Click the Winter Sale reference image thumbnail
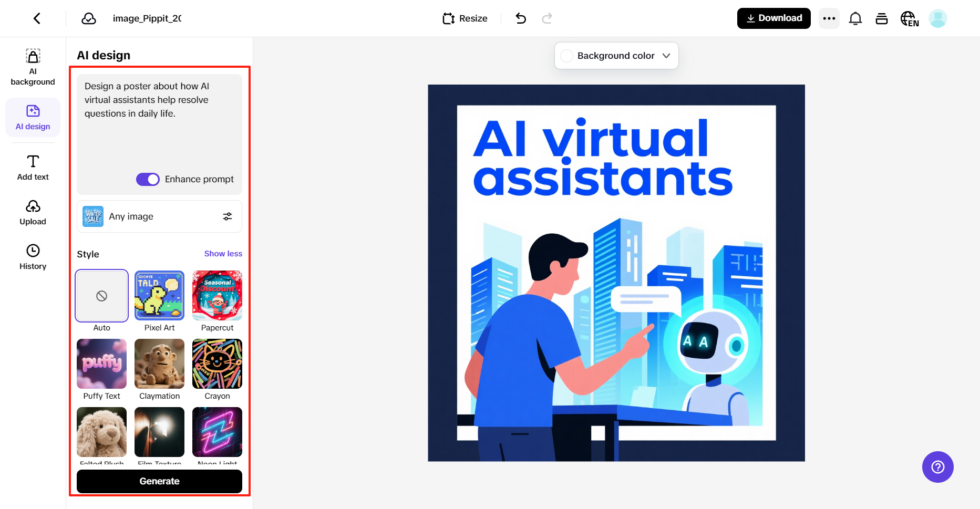This screenshot has height=509, width=980. coord(93,216)
